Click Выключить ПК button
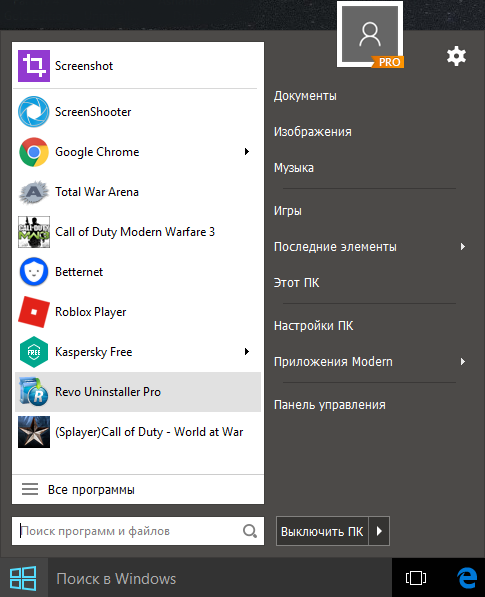Image resolution: width=485 pixels, height=597 pixels. tap(322, 531)
